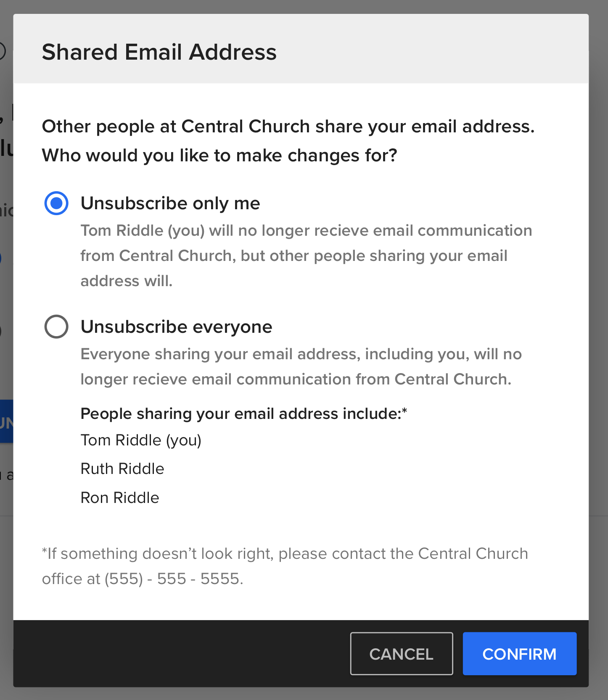The height and width of the screenshot is (700, 608).
Task: Click the question text asking who to change
Action: [288, 141]
